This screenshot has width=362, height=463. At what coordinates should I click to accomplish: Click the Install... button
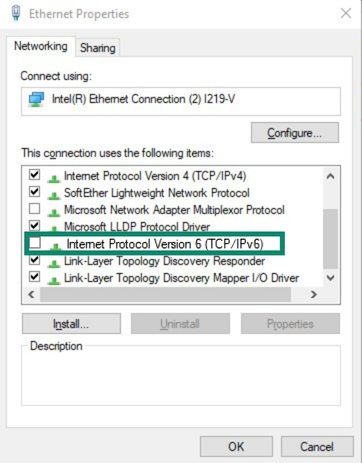(71, 324)
